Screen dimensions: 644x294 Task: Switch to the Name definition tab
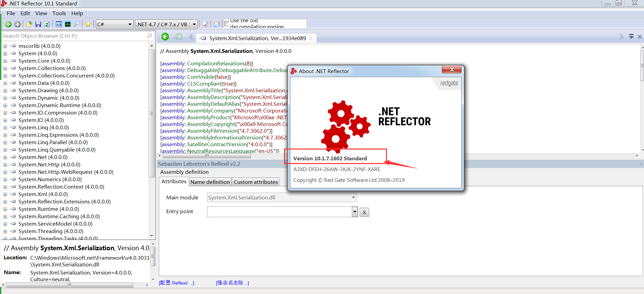[210, 182]
